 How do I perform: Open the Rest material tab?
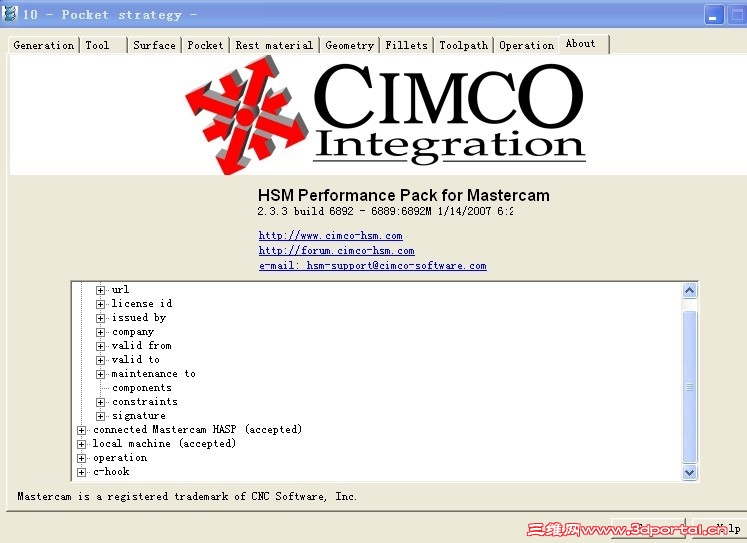pyautogui.click(x=274, y=45)
